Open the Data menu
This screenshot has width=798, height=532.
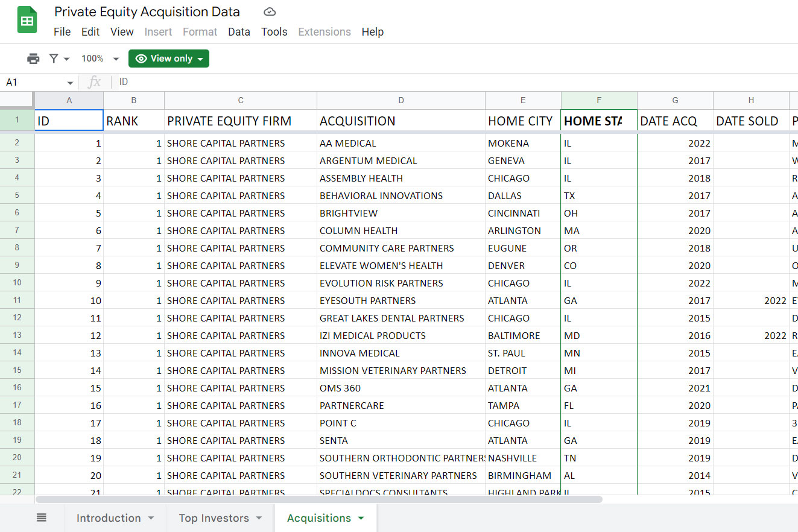(239, 32)
